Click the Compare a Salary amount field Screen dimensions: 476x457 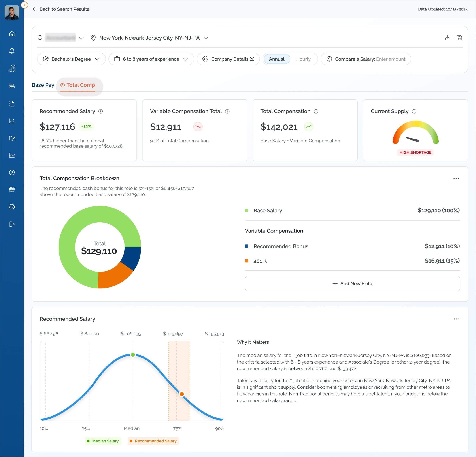tap(391, 59)
